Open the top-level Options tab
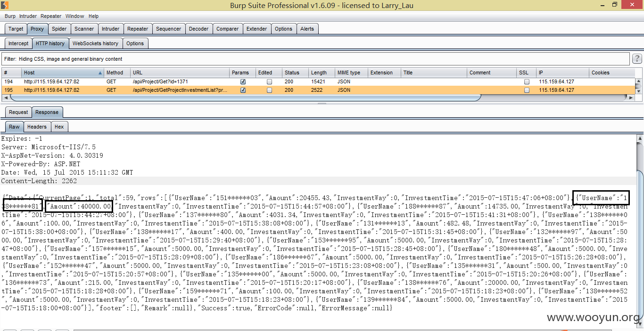644x331 pixels. click(x=283, y=29)
